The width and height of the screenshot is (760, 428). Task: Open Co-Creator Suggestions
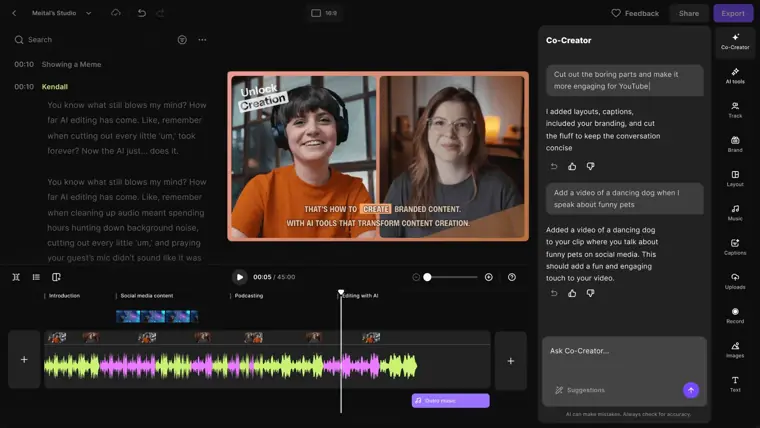pos(580,390)
